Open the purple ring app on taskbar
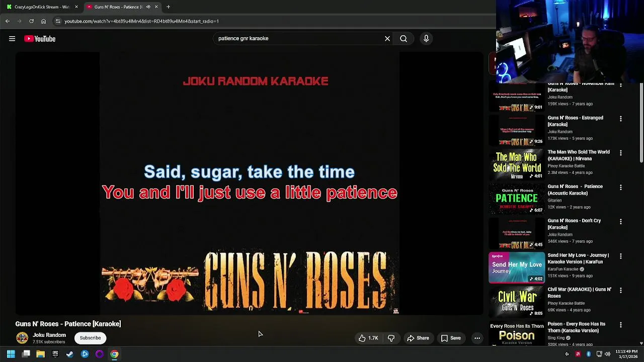 tap(100, 354)
